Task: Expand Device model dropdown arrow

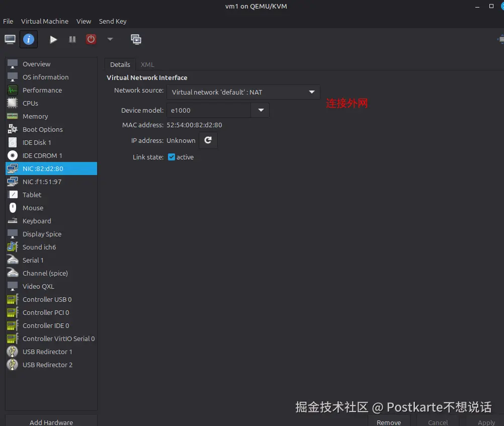Action: point(261,110)
